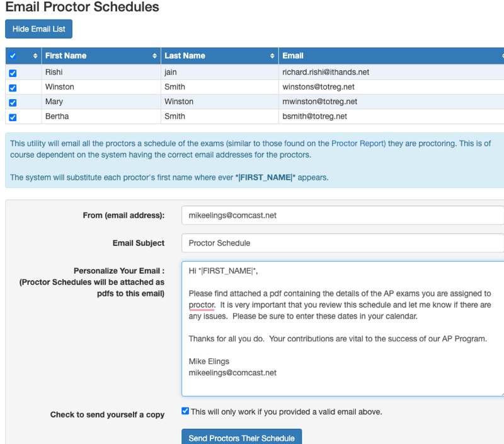
Task: Uncheck the checkbox for Bertha Smith
Action: tap(13, 117)
